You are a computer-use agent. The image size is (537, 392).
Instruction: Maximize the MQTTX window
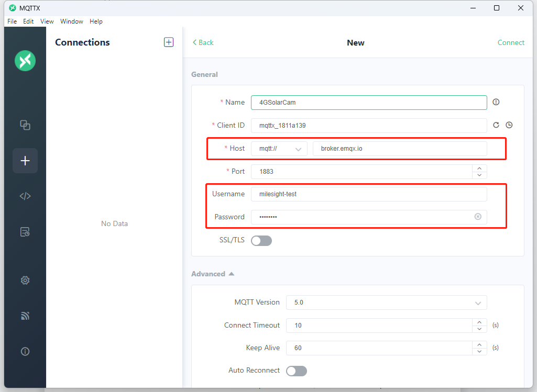click(x=497, y=8)
